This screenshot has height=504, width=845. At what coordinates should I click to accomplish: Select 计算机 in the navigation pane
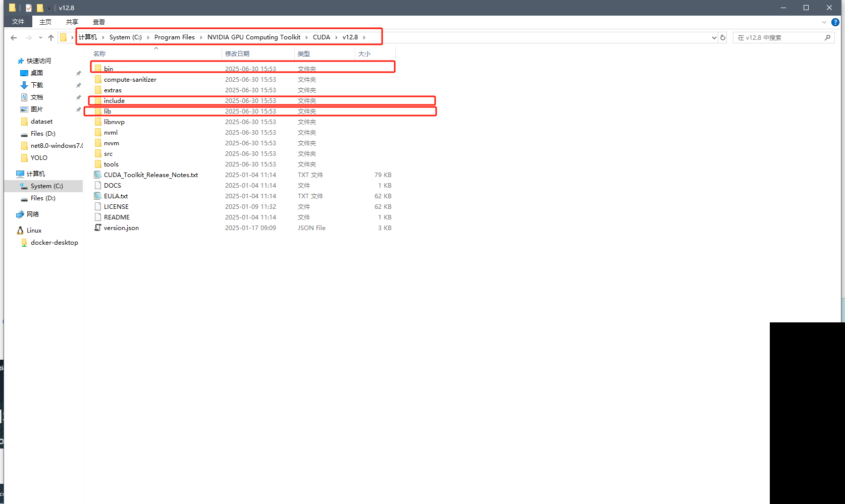tap(35, 174)
